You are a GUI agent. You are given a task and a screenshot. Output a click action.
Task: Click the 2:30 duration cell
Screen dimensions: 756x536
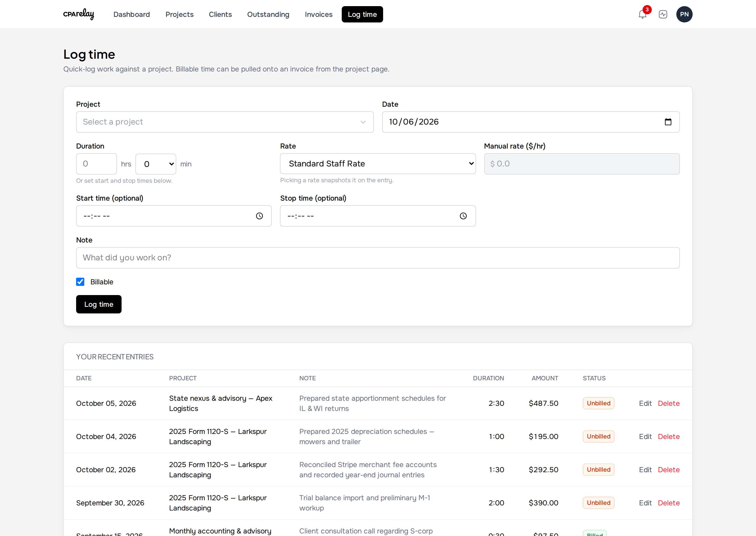496,403
